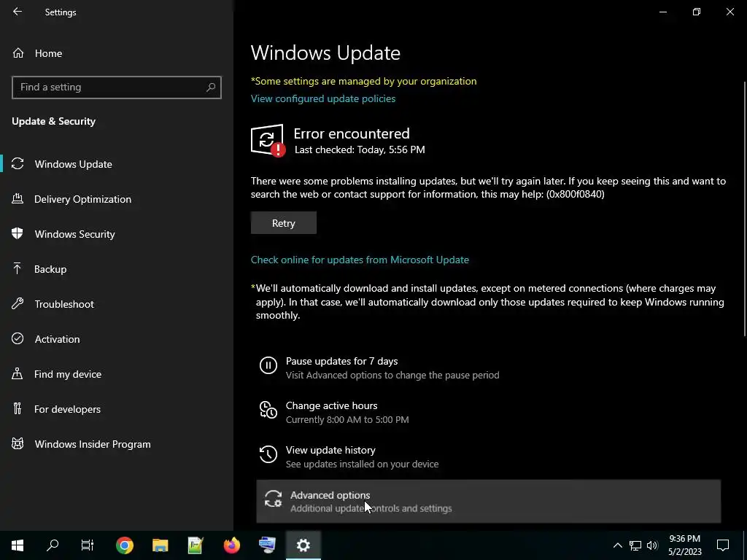
Task: Launch Firefox from the taskbar
Action: point(231,545)
